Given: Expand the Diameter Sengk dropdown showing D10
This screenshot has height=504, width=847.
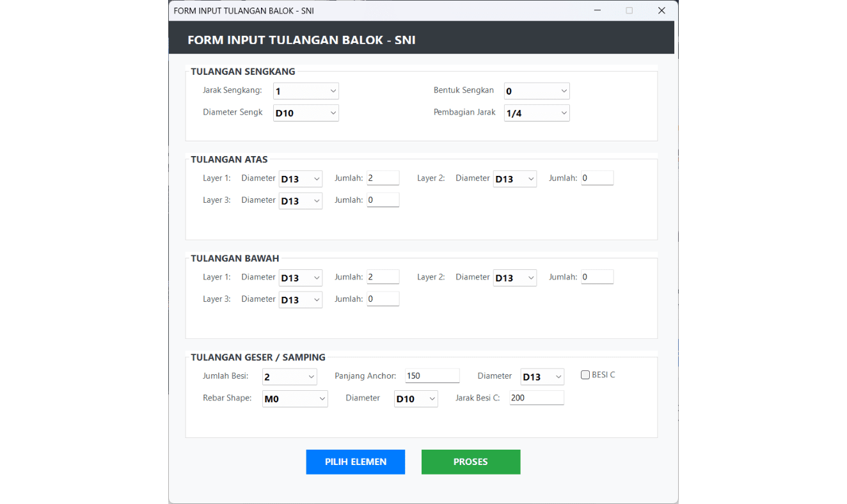Looking at the screenshot, I should coord(306,113).
